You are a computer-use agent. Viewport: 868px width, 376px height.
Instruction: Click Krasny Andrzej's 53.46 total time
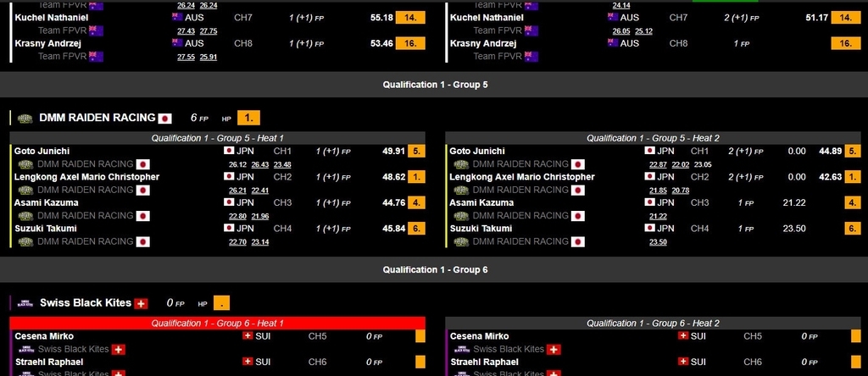(x=381, y=43)
